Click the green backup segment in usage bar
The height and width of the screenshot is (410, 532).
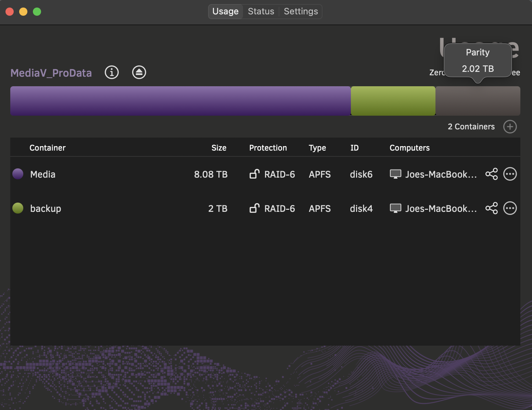click(393, 101)
